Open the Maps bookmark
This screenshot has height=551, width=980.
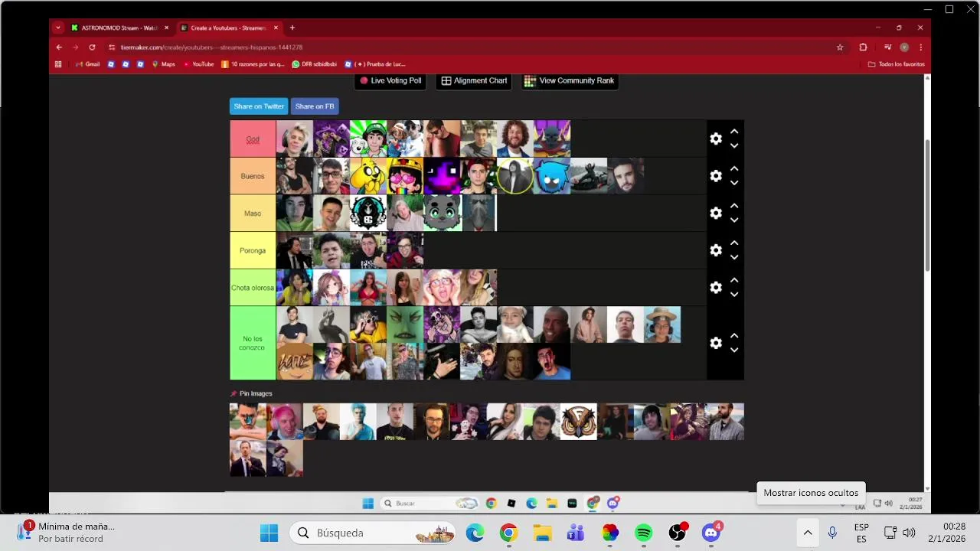tap(164, 64)
